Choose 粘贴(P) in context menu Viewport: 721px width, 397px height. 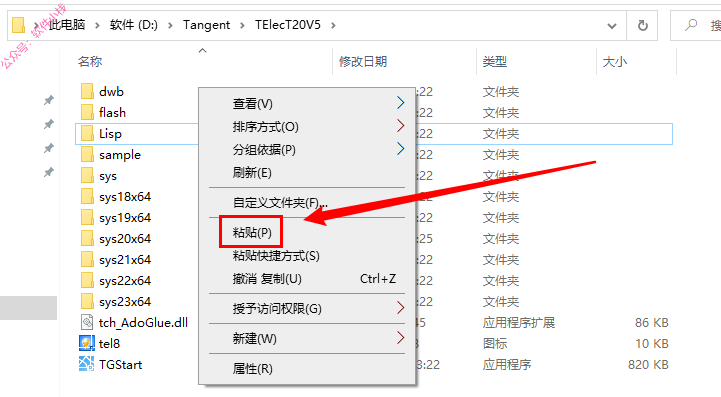coord(307,232)
